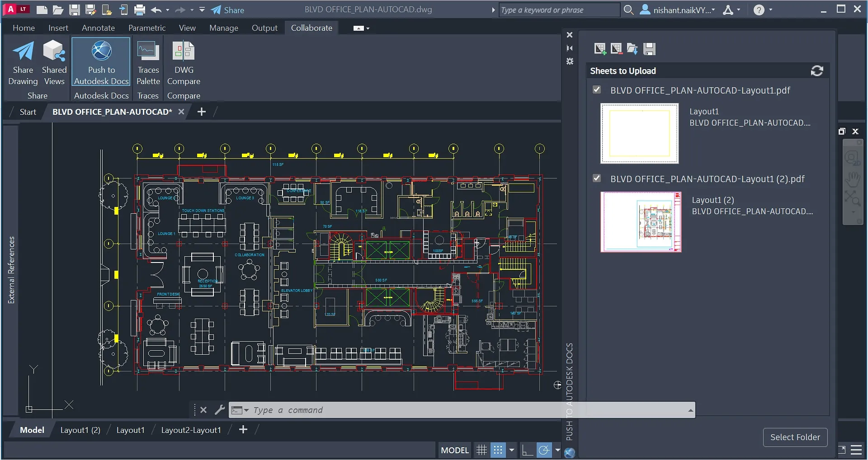Click the Add Sheets icon in the panel
This screenshot has width=868, height=460.
pyautogui.click(x=600, y=49)
